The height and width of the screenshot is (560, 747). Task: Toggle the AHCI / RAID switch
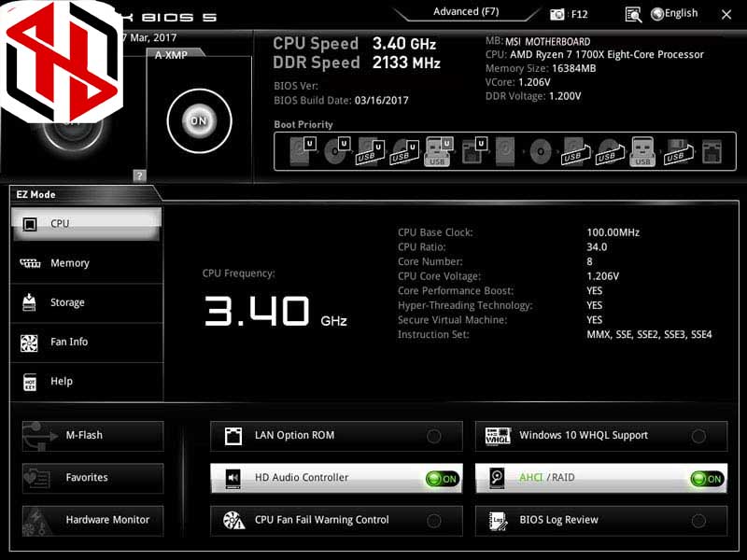click(x=707, y=479)
